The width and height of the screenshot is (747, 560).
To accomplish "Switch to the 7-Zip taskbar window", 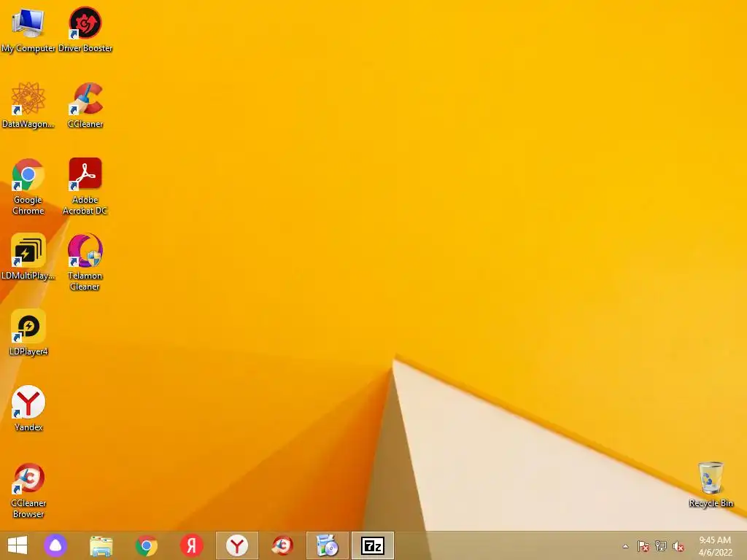I will coord(373,545).
